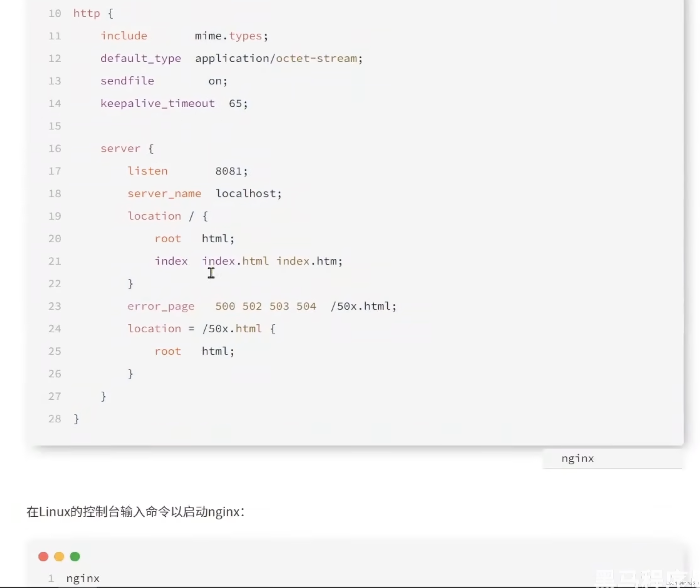700x588 pixels.
Task: Click 'index.htm;' value on line 21
Action: [309, 261]
